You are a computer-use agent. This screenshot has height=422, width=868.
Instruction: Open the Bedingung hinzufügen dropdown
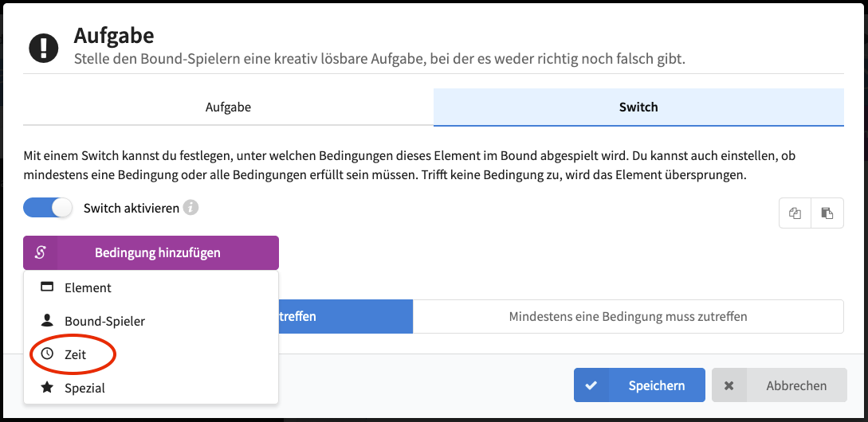coord(151,252)
